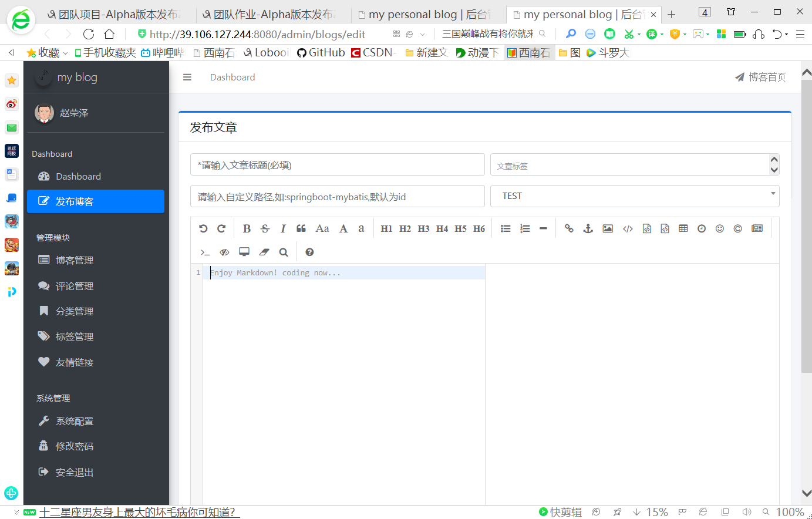Image resolution: width=812 pixels, height=519 pixels.
Task: Insert date and time with clock icon
Action: (702, 228)
